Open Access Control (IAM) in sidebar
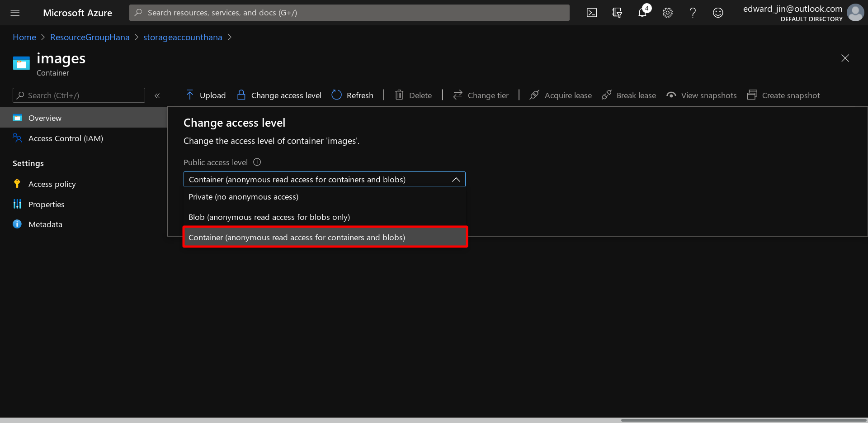868x423 pixels. pos(66,138)
